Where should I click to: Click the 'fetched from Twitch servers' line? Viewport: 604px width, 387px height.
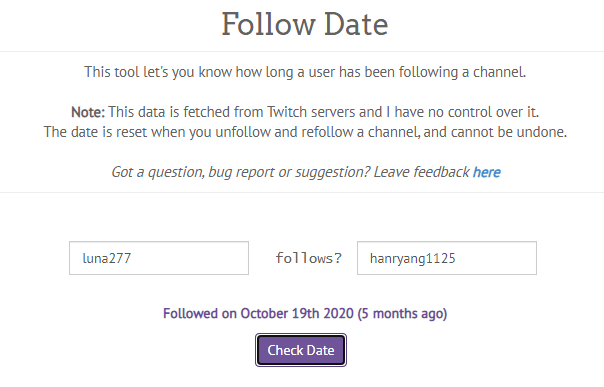[x=305, y=112]
